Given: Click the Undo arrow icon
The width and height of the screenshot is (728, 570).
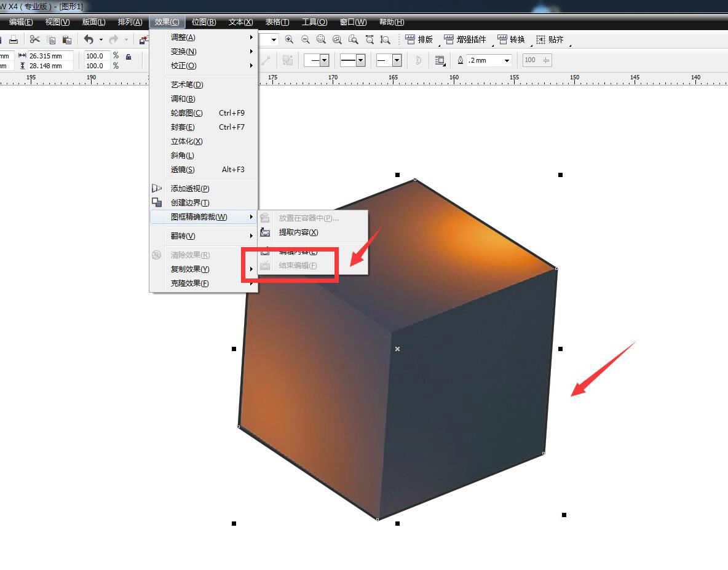Looking at the screenshot, I should (x=89, y=39).
